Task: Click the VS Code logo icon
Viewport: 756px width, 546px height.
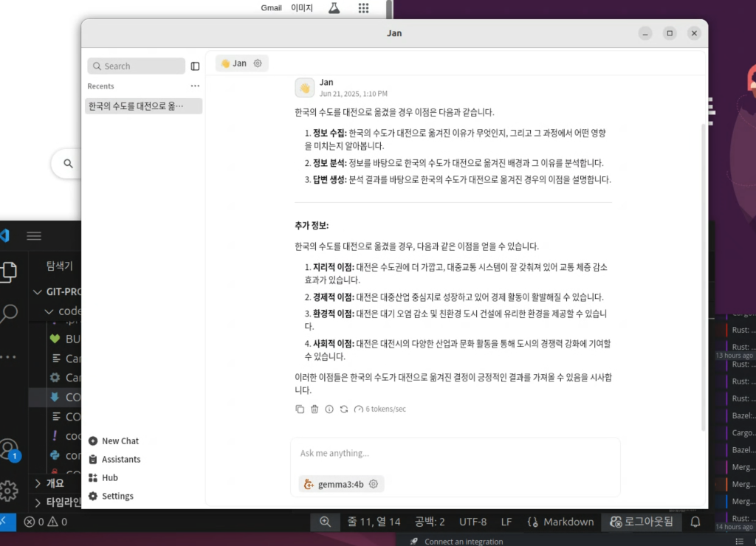Action: tap(5, 235)
